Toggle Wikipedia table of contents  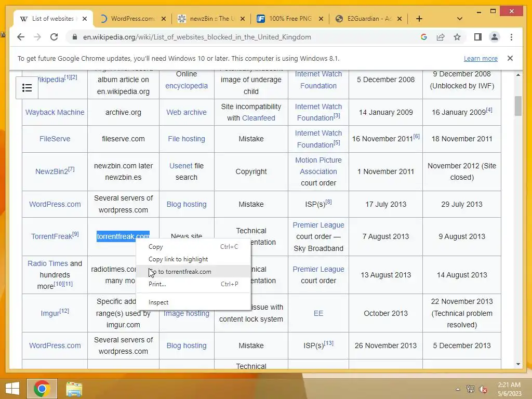[27, 88]
